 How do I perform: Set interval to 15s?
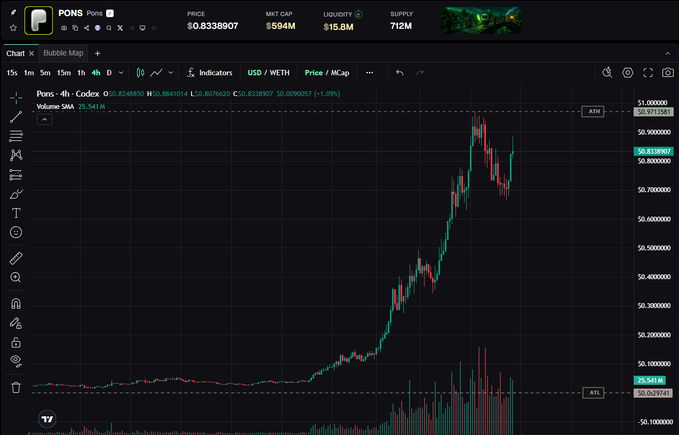pyautogui.click(x=12, y=73)
